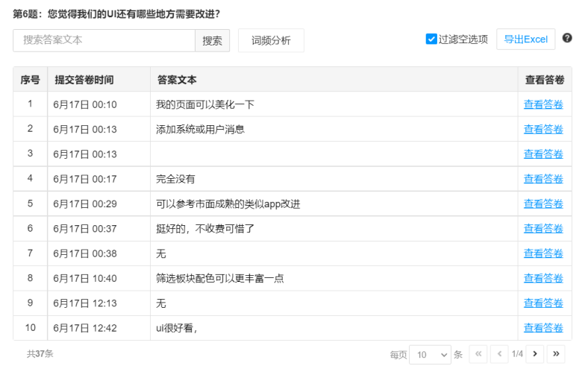Select the 查看答卷 column header
588x366 pixels.
point(545,80)
